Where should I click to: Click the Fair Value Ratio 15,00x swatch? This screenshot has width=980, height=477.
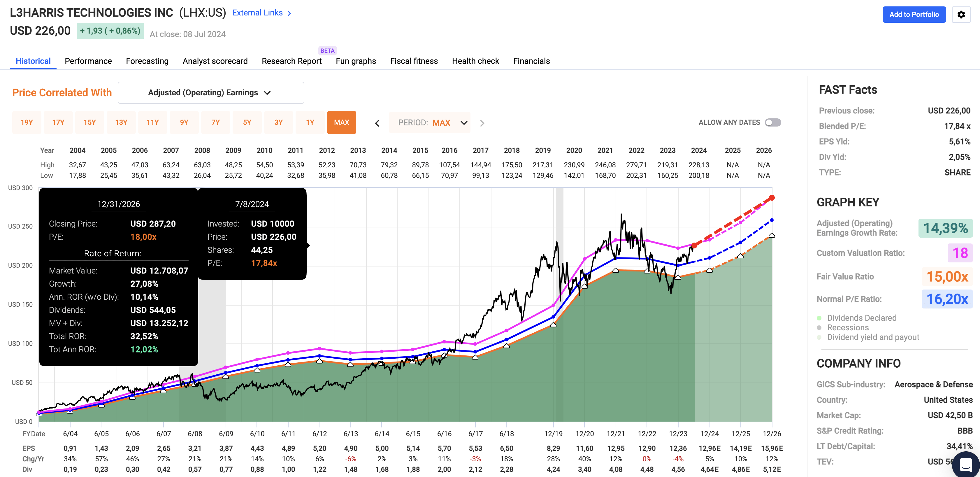(947, 276)
